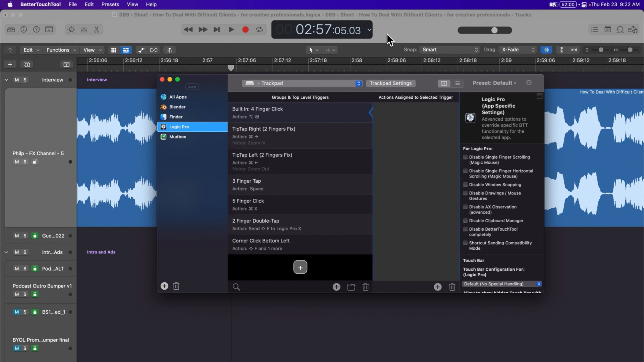Open the File menu
The image size is (644, 362).
pos(72,4)
